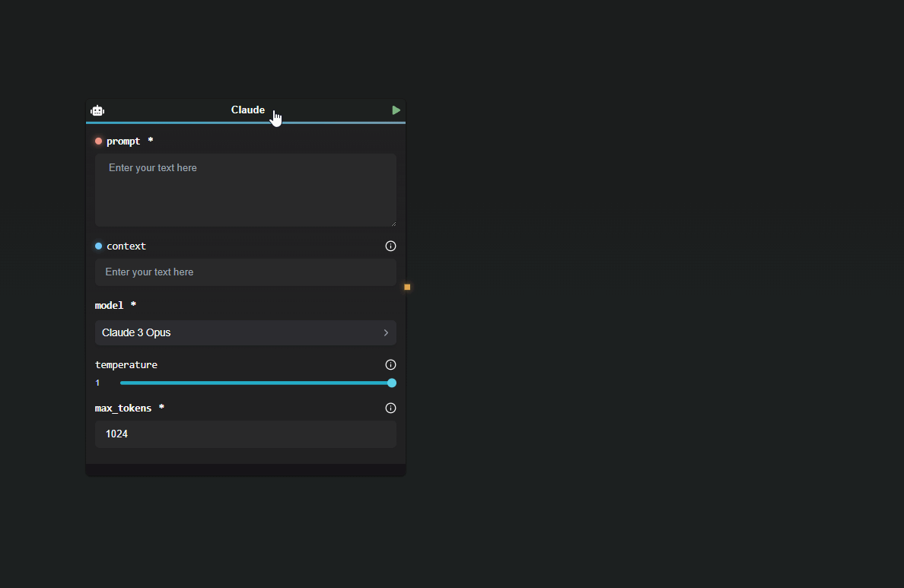Focus the context text field

coord(246,272)
